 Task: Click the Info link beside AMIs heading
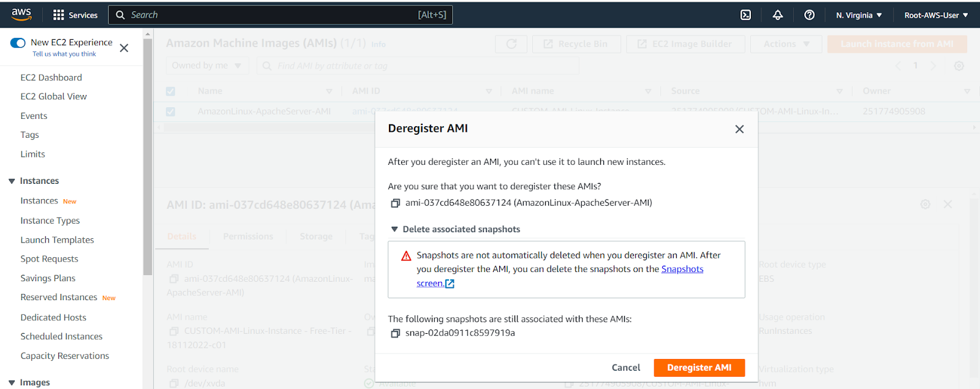(x=379, y=45)
